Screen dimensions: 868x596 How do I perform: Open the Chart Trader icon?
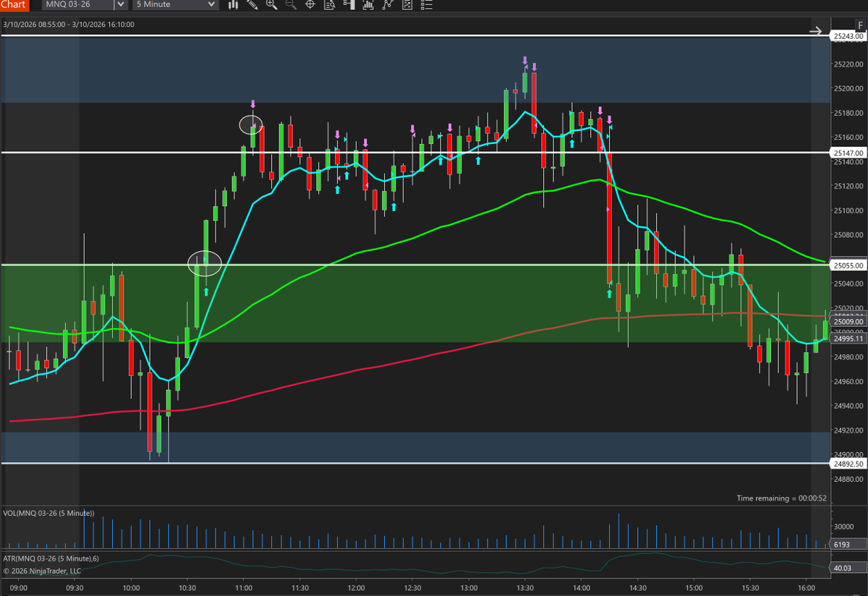pos(349,4)
